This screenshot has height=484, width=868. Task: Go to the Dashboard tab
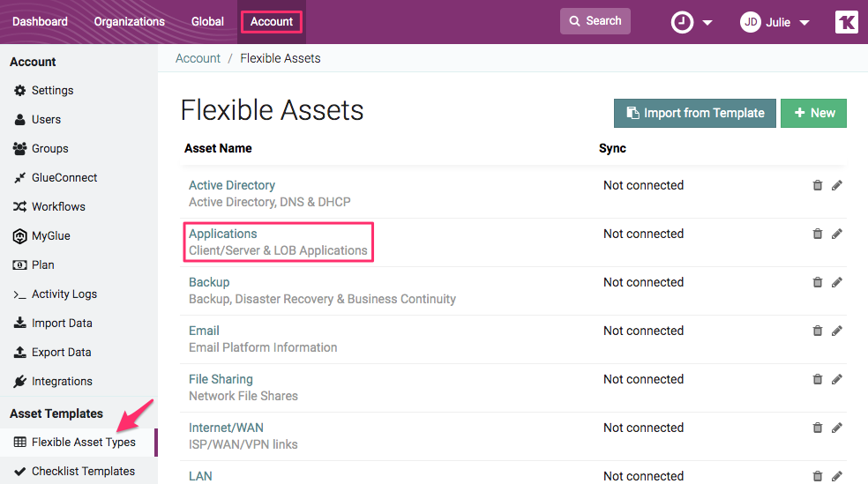(40, 21)
